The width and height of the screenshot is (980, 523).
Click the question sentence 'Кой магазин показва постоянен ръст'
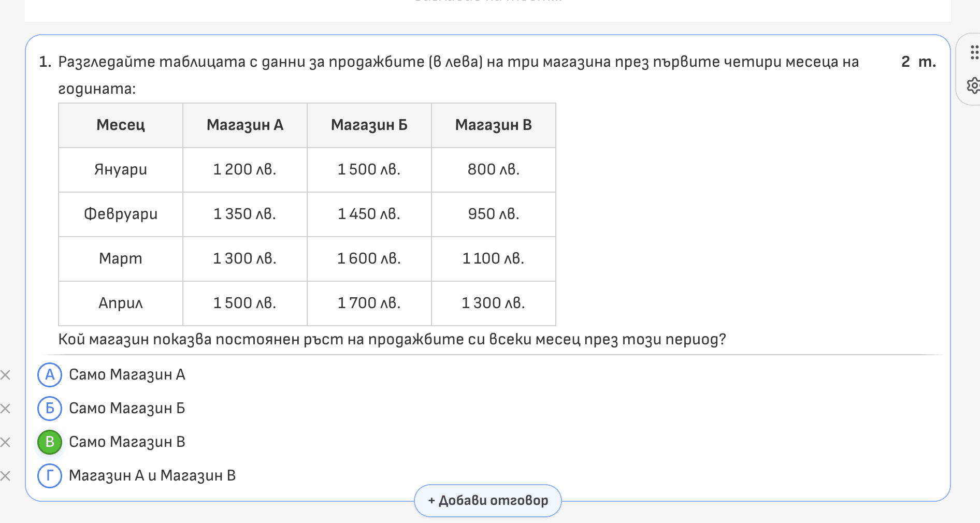click(392, 340)
